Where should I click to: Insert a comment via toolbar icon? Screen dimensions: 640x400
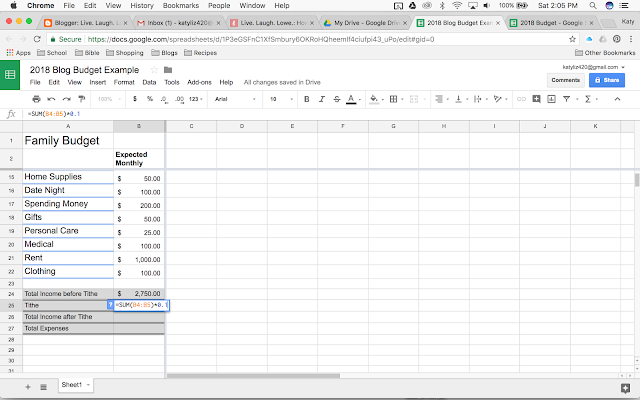(536, 99)
